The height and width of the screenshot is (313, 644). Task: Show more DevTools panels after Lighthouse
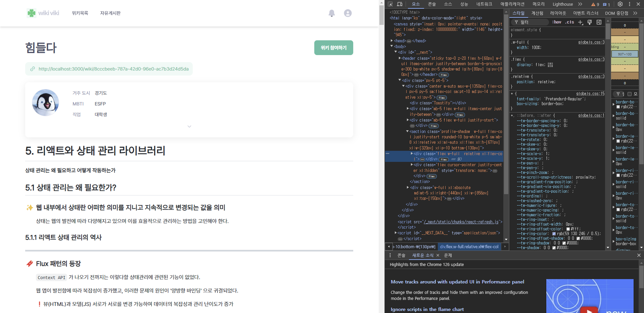tap(580, 4)
